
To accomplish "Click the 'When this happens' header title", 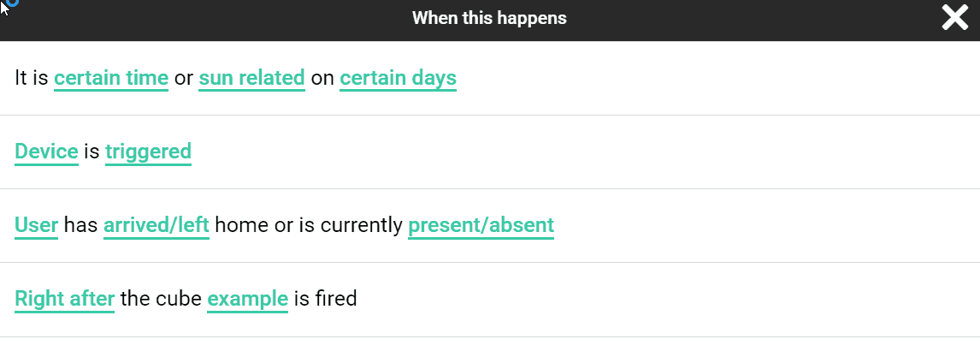I will click(x=489, y=18).
